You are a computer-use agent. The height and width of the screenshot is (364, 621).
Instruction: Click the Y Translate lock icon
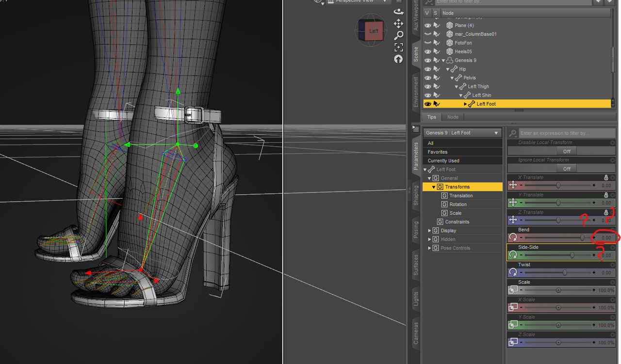coord(606,195)
